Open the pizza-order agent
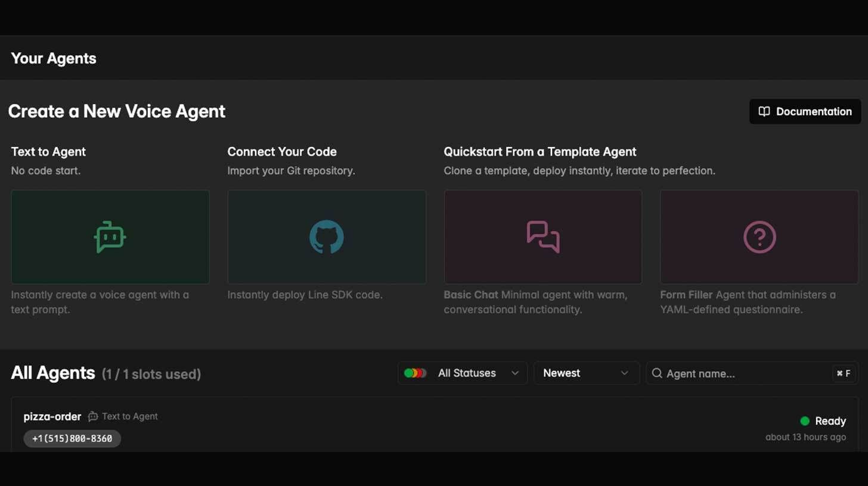 [x=52, y=416]
